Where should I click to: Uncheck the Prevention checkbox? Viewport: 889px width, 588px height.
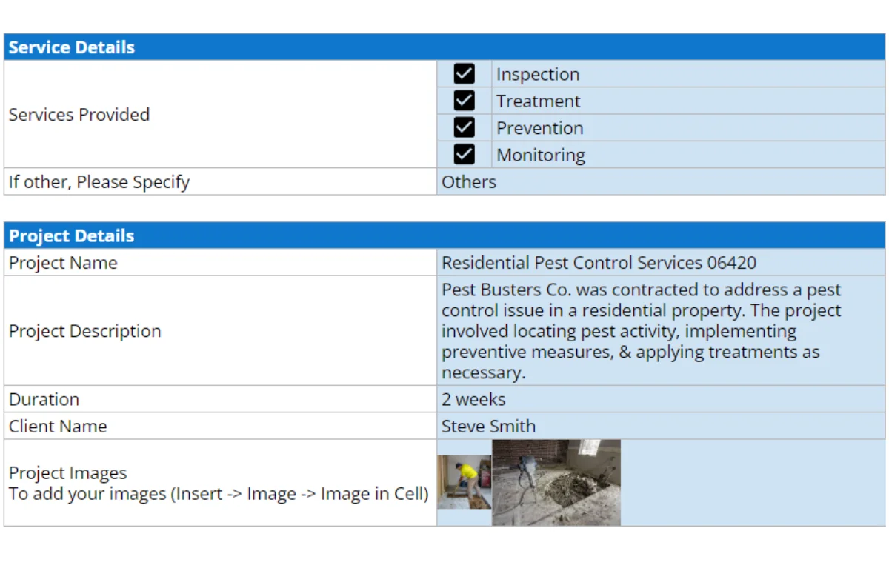[464, 127]
